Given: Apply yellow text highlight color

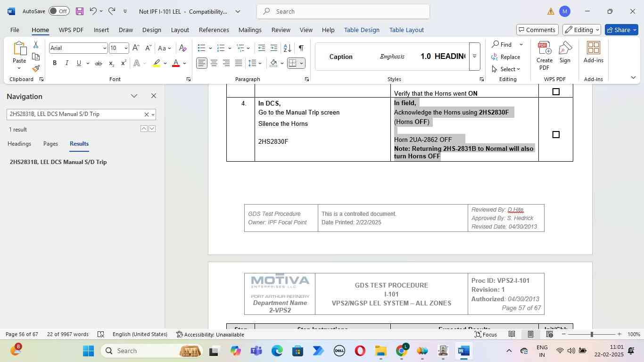Looking at the screenshot, I should pyautogui.click(x=157, y=63).
